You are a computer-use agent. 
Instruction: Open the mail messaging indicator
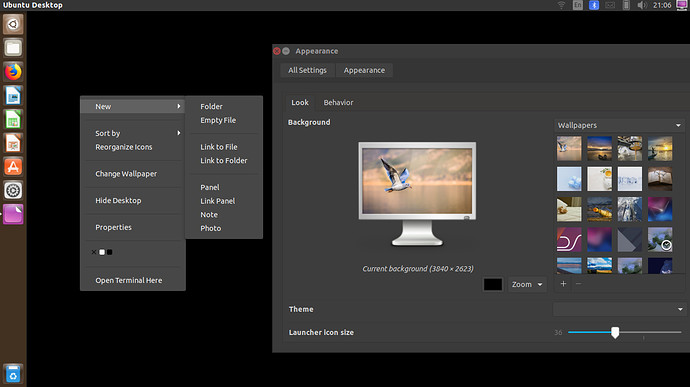(610, 5)
